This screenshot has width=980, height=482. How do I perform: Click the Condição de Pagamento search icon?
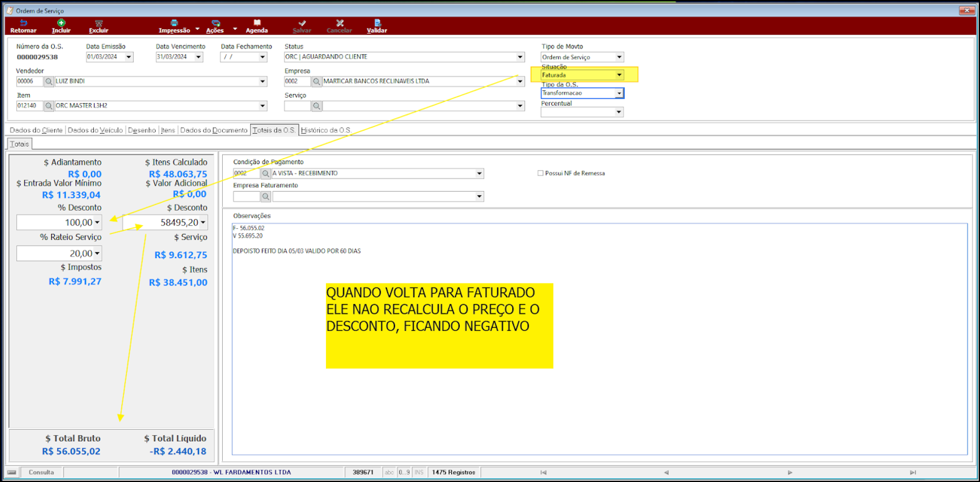(266, 174)
